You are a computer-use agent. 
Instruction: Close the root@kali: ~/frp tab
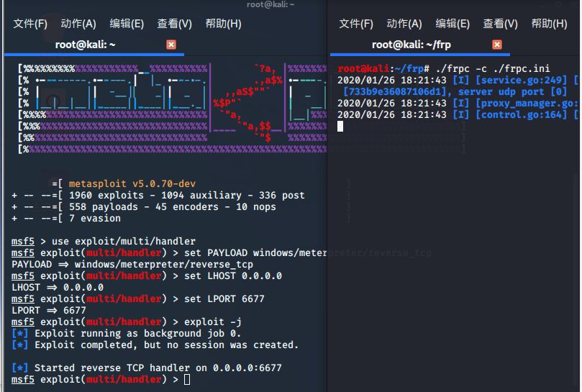click(x=497, y=45)
